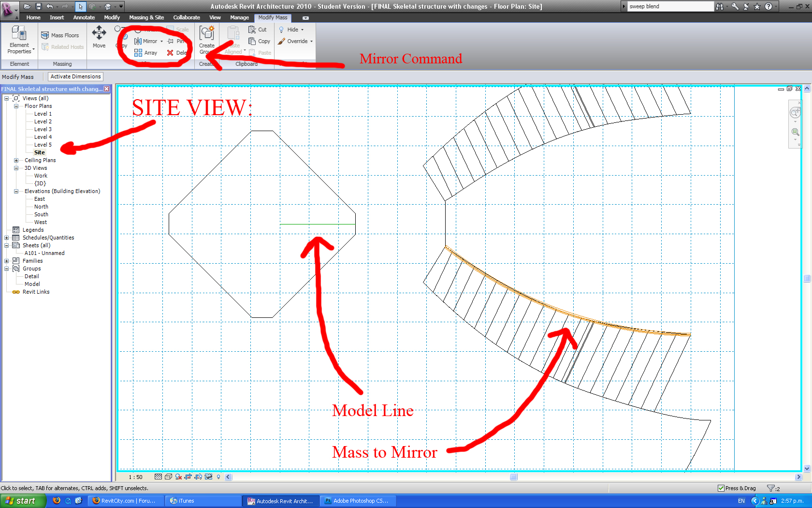Open the Home ribbon tab
Image resolution: width=812 pixels, height=508 pixels.
tap(33, 17)
